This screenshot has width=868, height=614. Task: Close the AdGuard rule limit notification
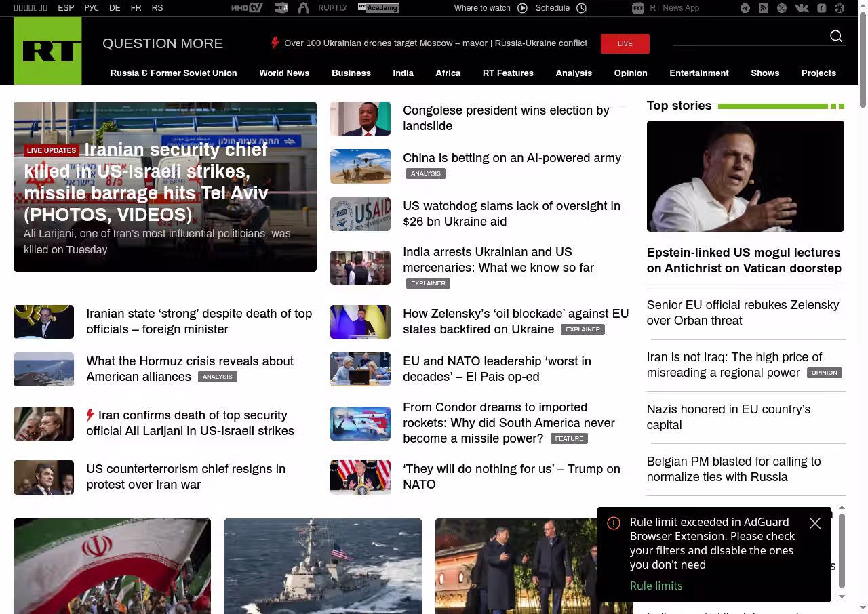click(x=815, y=523)
